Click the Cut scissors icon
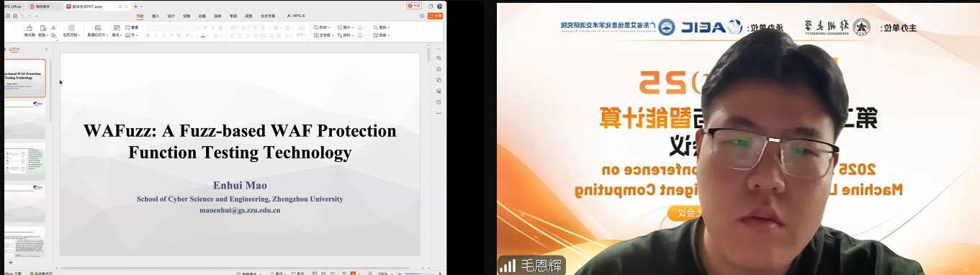The height and width of the screenshot is (275, 980). click(x=53, y=27)
